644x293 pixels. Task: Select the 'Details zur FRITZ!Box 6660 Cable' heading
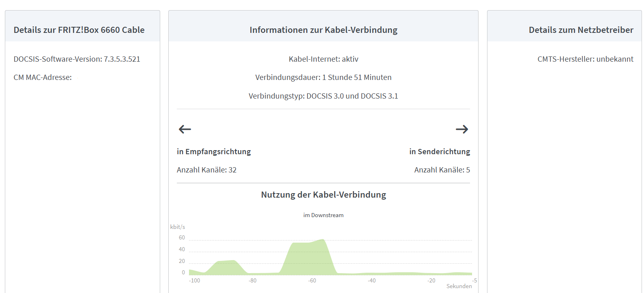79,30
